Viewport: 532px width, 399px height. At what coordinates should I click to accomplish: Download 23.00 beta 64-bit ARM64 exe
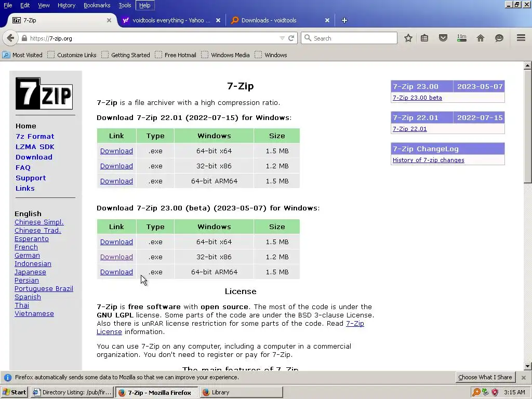(116, 272)
